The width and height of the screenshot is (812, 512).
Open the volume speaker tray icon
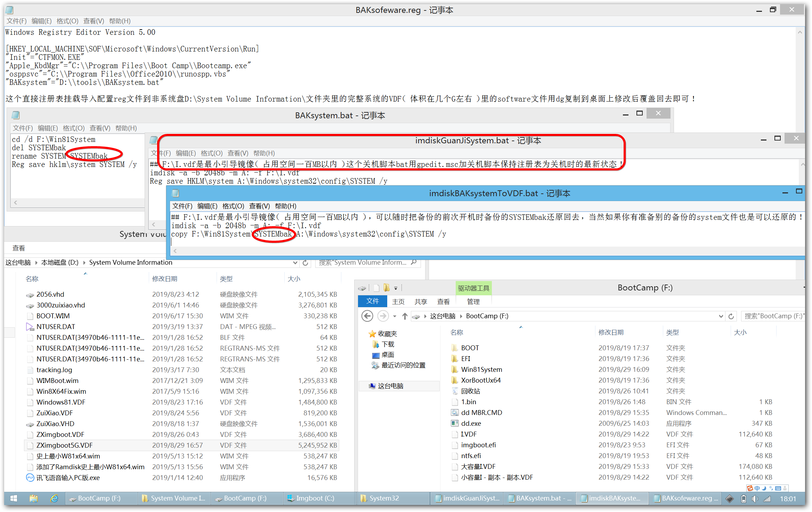coord(754,499)
